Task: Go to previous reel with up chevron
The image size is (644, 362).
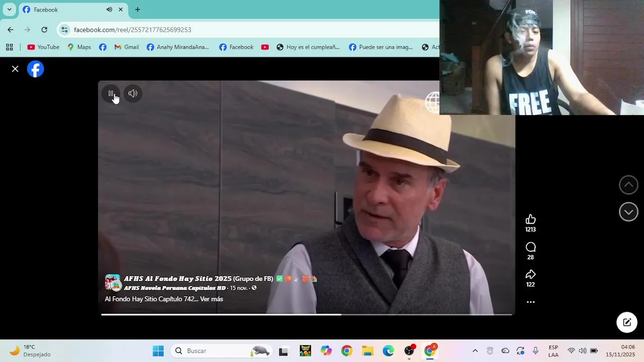Action: [x=628, y=185]
